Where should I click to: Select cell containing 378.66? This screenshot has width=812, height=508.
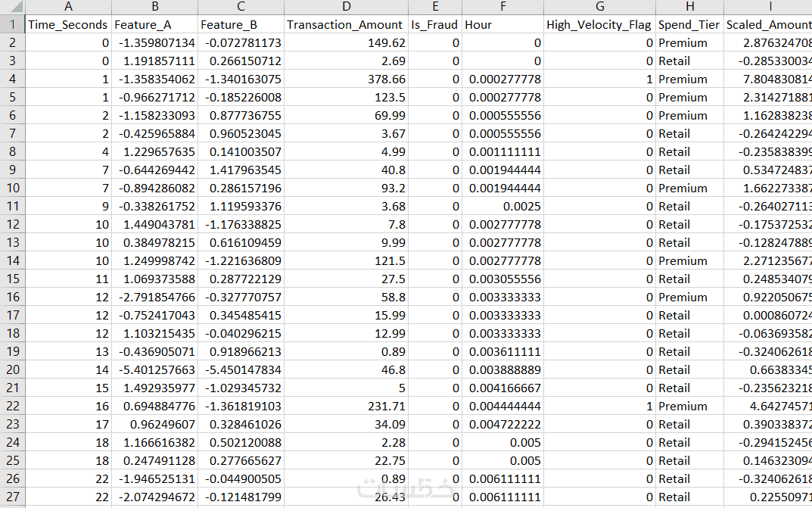(347, 79)
